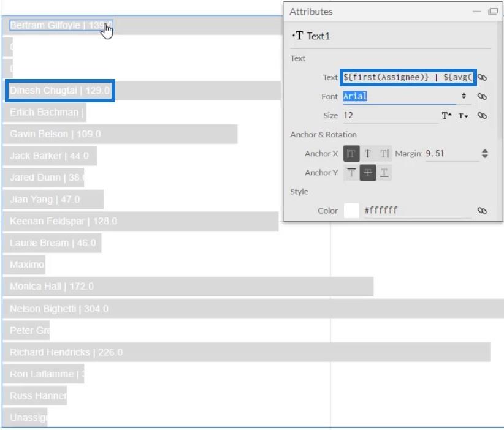Viewport: 504px width, 430px height.
Task: Select the Richard Hendricks | 226.0 label
Action: pos(66,352)
